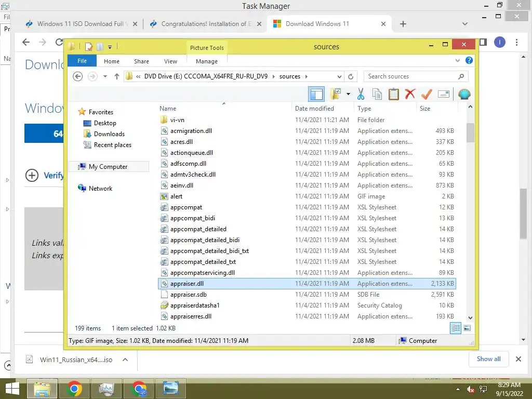Select My Computer in navigation pane
The width and height of the screenshot is (532, 399).
(x=108, y=167)
